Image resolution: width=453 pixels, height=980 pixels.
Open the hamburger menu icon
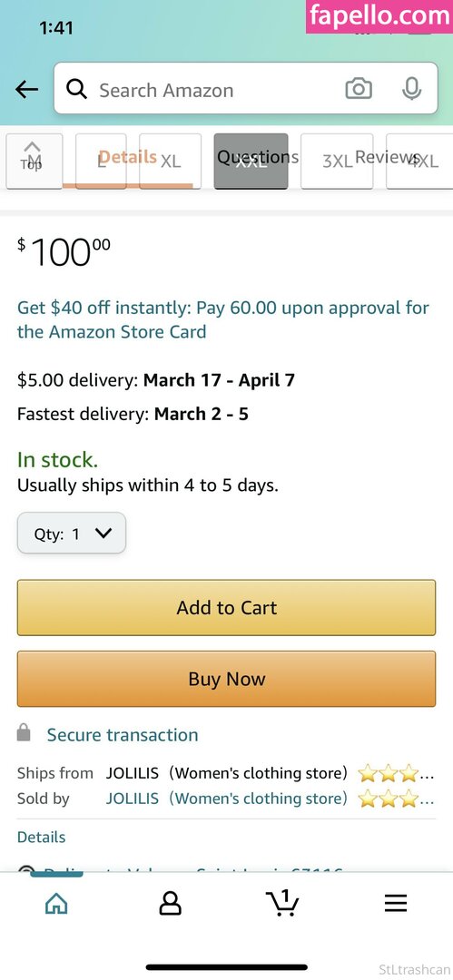tap(396, 903)
